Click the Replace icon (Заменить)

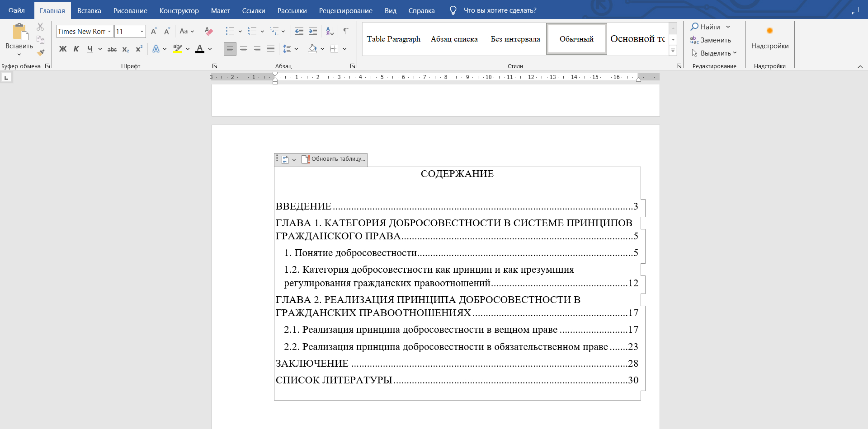pos(694,40)
